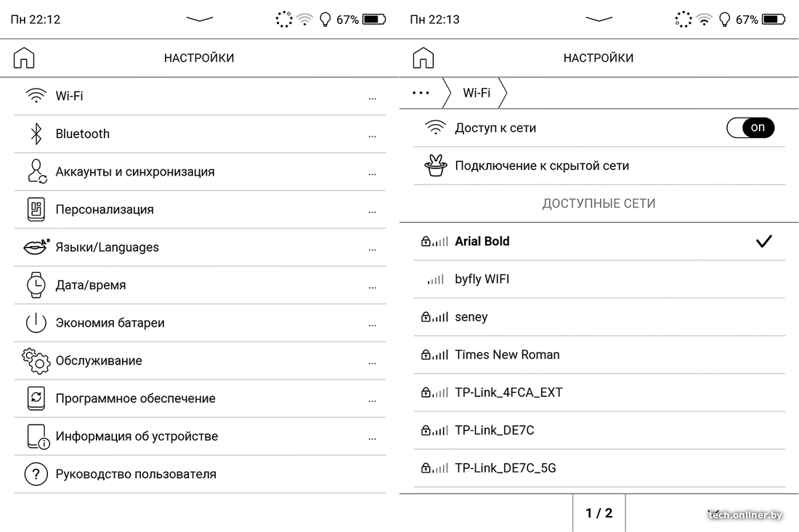Pull down the right screen's top chevron
The height and width of the screenshot is (532, 799).
599,20
